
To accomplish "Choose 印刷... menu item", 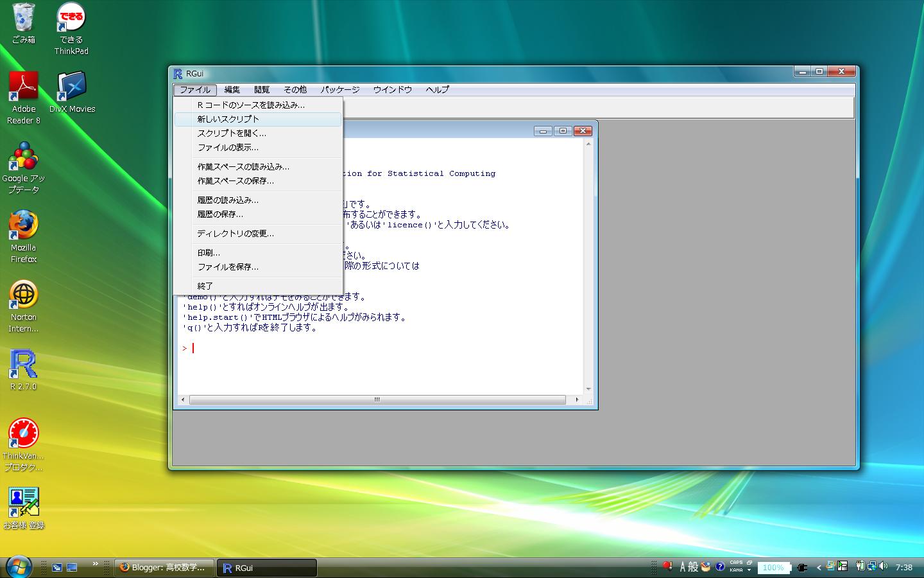I will (258, 252).
